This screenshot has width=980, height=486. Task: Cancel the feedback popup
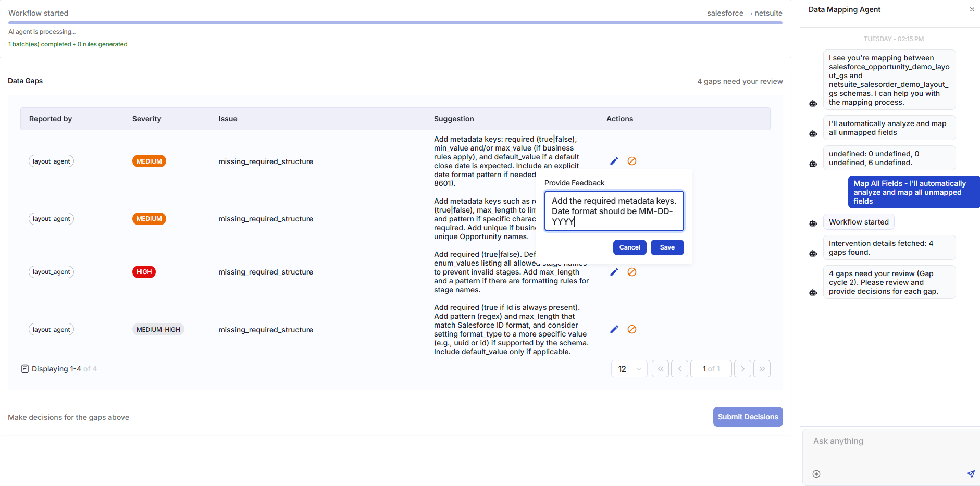click(629, 247)
